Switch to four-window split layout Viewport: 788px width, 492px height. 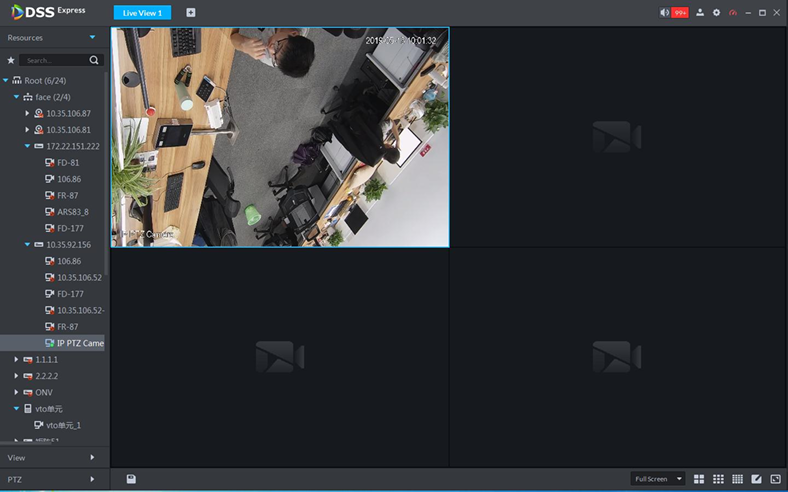pos(700,479)
